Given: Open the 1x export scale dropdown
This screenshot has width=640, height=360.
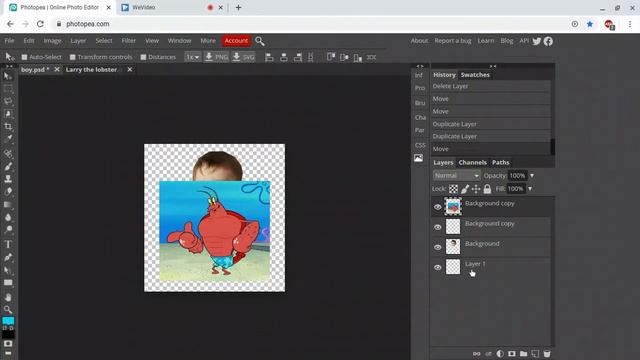Looking at the screenshot, I should point(193,57).
